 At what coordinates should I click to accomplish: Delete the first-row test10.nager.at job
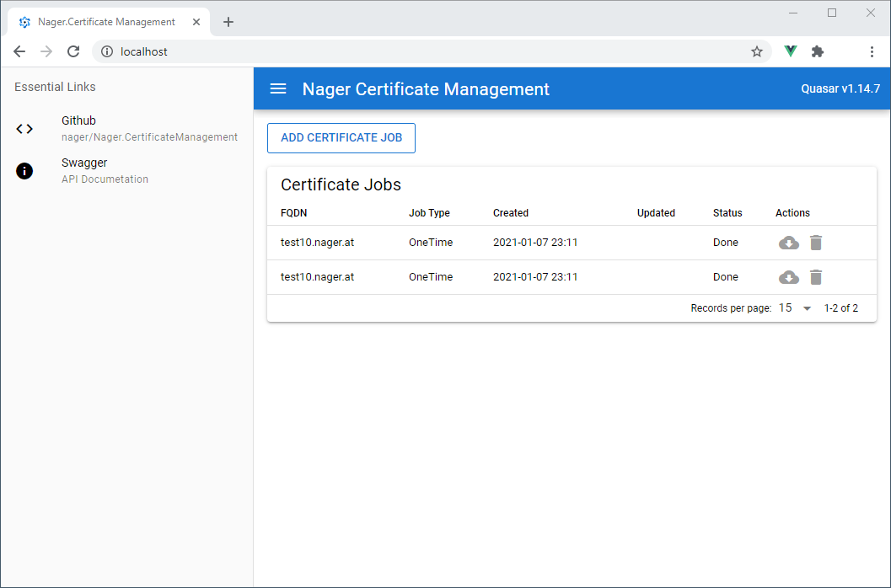[x=816, y=243]
